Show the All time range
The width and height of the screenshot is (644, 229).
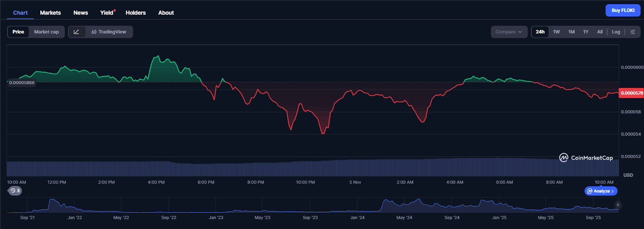(600, 32)
